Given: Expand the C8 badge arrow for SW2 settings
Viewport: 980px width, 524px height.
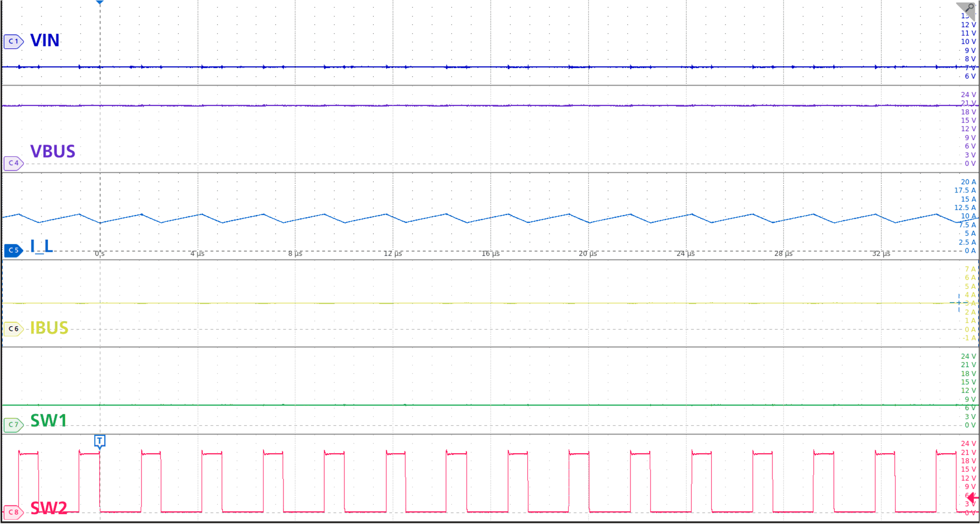Looking at the screenshot, I should 21,513.
